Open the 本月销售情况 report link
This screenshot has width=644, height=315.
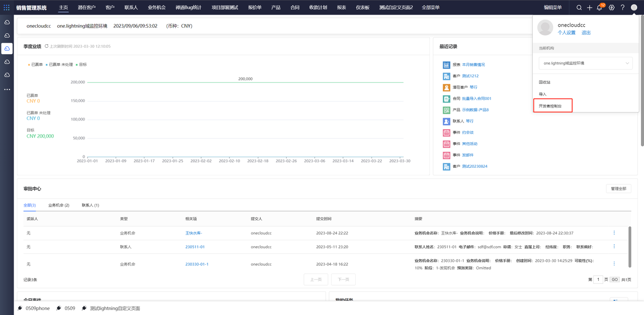coord(473,65)
